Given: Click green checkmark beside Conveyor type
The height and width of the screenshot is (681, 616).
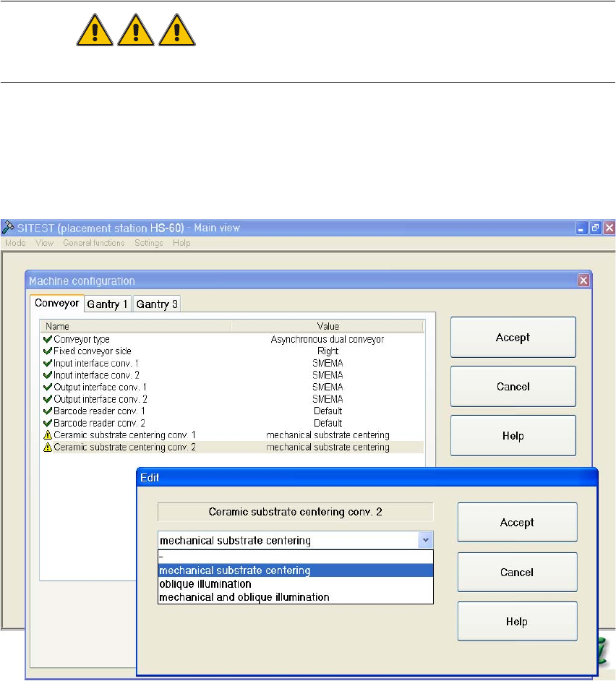Looking at the screenshot, I should 48,339.
